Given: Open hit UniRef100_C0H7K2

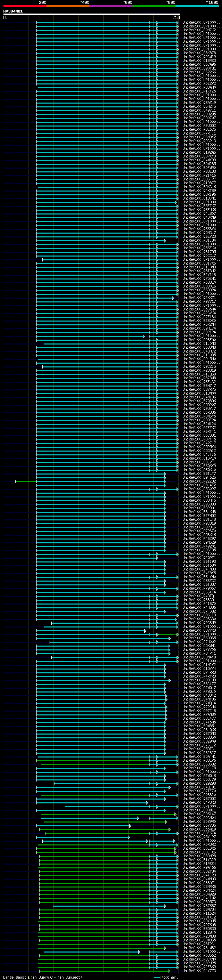Looking at the screenshot, I should (x=199, y=30).
